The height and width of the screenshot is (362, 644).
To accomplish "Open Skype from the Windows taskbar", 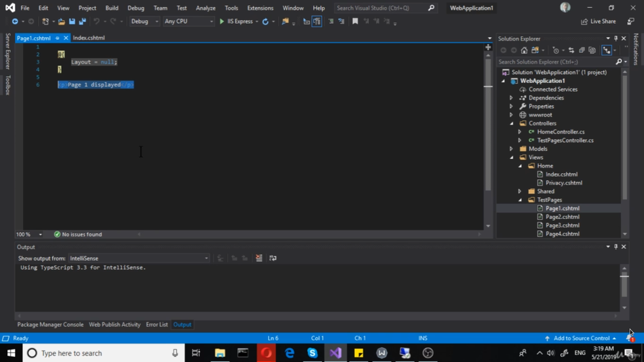I will coord(312,353).
